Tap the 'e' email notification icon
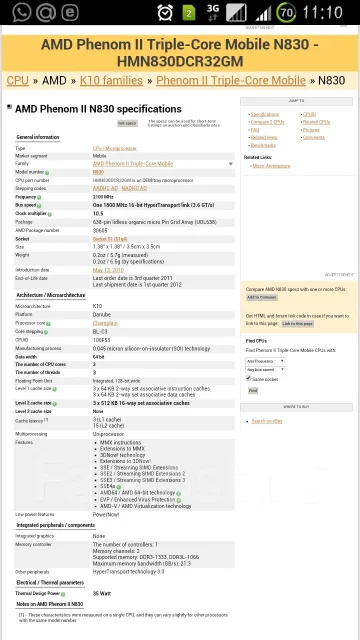Image resolution: width=360 pixels, height=640 pixels. coord(70,13)
